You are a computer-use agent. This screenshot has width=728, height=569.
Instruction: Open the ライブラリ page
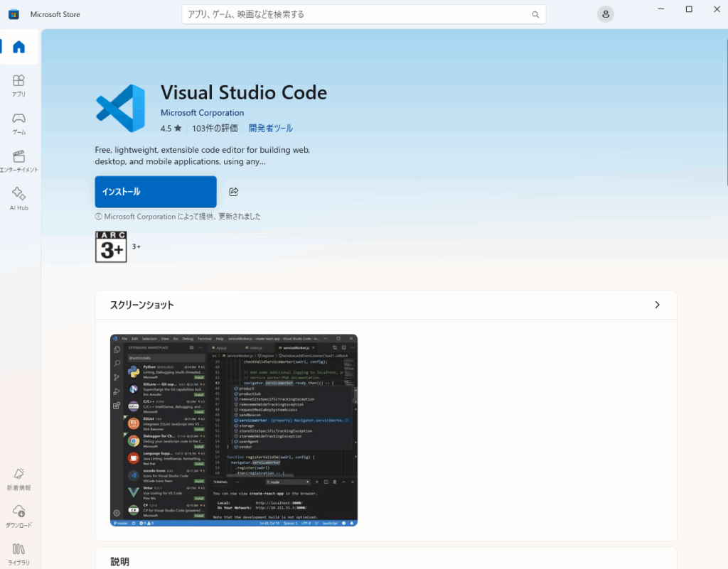(19, 554)
